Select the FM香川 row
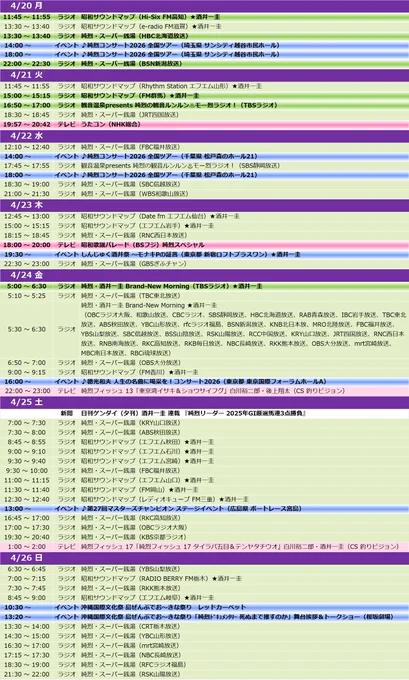409x680 pixels. [204, 372]
